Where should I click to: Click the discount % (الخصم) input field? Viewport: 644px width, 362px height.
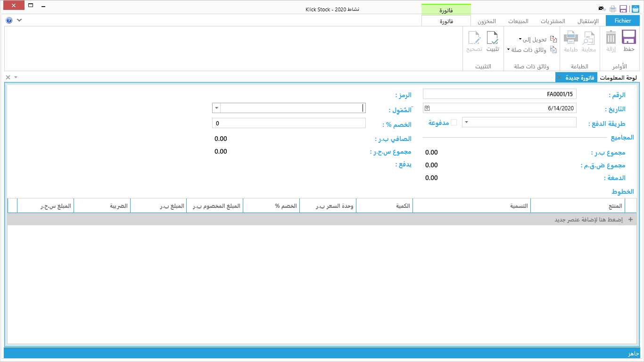coord(289,123)
